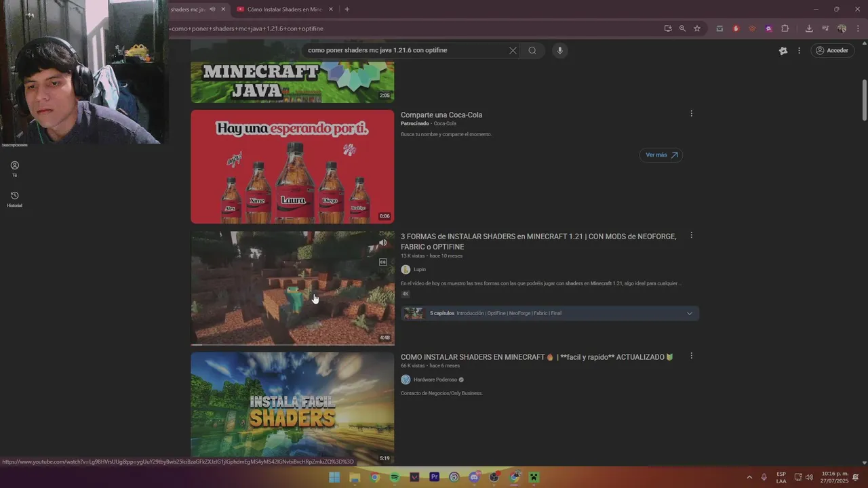
Task: Open Spotify from the taskbar
Action: tap(395, 477)
